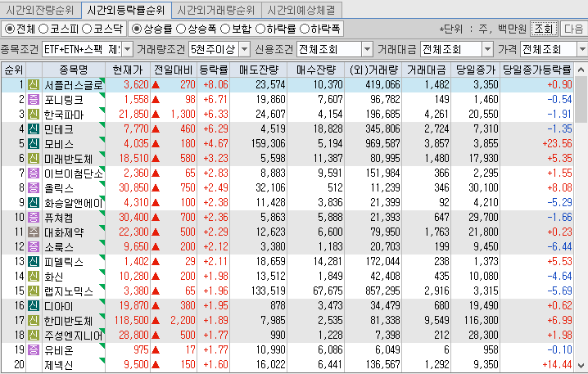Click 매수잔량 column header
588x374 pixels.
pos(316,70)
